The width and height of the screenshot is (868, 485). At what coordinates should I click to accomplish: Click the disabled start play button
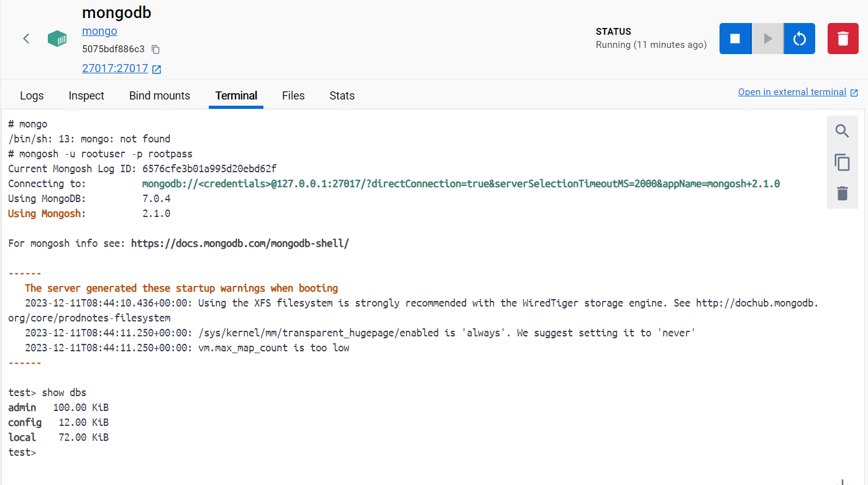(x=768, y=39)
